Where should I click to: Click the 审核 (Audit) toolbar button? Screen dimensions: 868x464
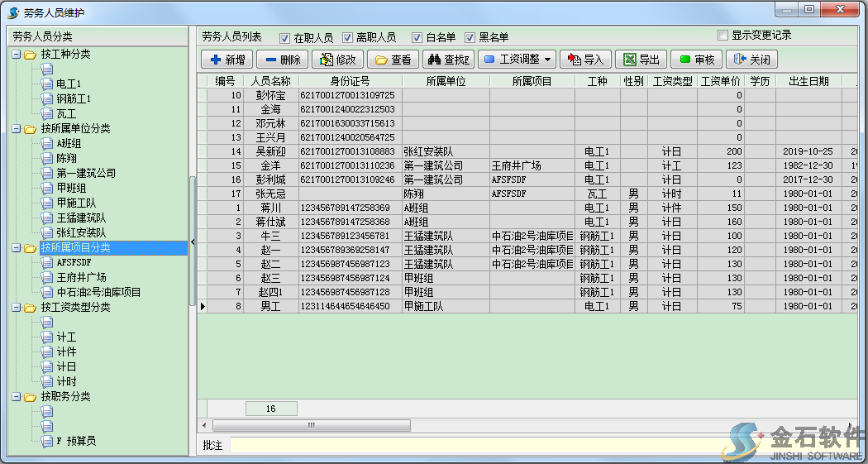(x=697, y=60)
